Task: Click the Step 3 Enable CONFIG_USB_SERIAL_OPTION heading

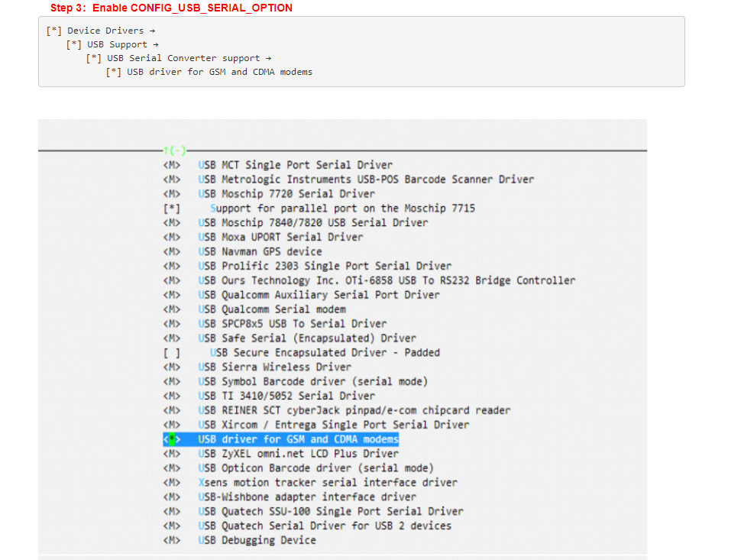Action: click(171, 8)
